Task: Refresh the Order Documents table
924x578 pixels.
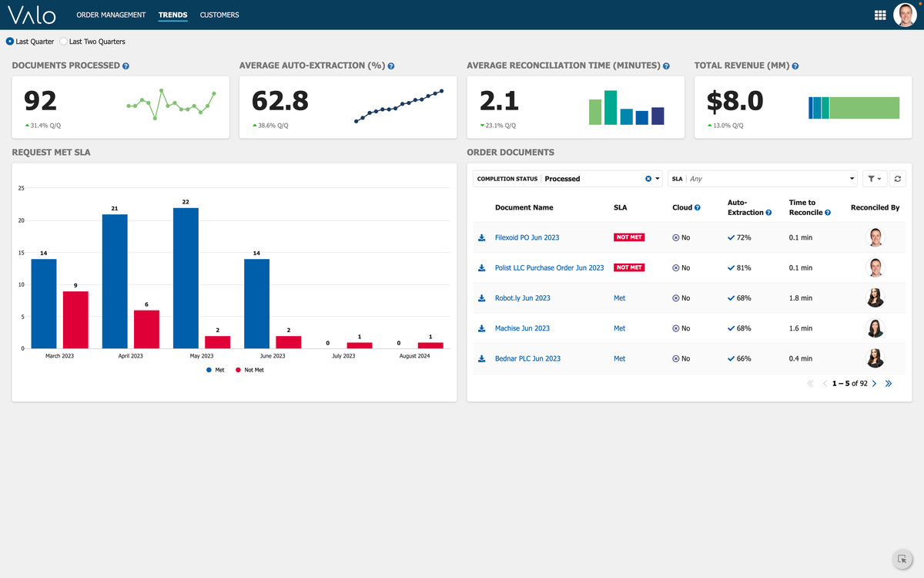Action: coord(898,179)
